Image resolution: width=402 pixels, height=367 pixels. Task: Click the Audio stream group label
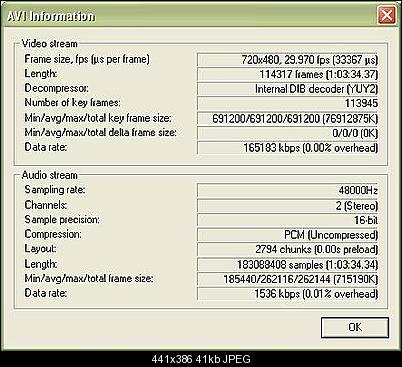point(49,175)
